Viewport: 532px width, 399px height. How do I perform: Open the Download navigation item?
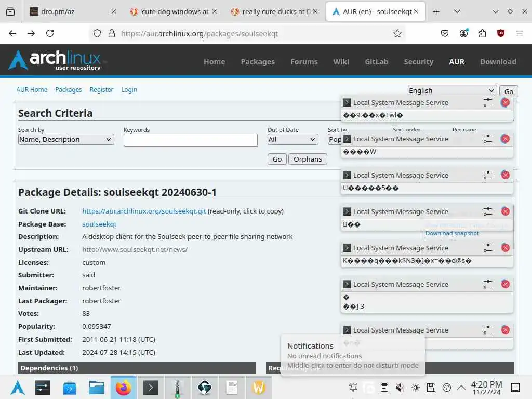pyautogui.click(x=498, y=62)
